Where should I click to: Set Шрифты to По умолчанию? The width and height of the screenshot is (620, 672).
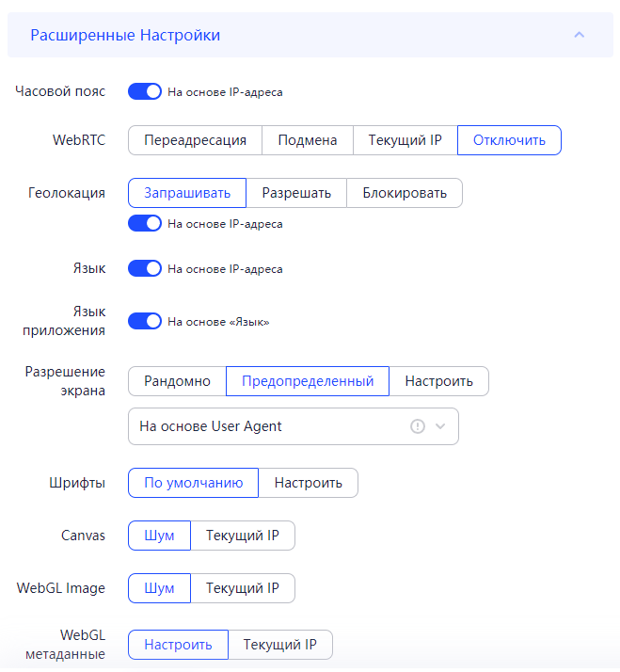click(193, 483)
